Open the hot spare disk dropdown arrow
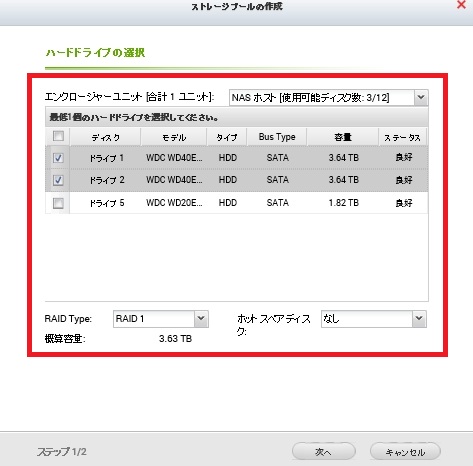The image size is (473, 466). (x=419, y=319)
